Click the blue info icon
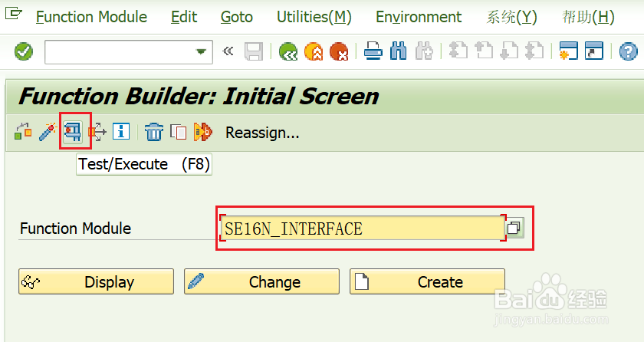Image resolution: width=644 pixels, height=342 pixels. pos(121,132)
